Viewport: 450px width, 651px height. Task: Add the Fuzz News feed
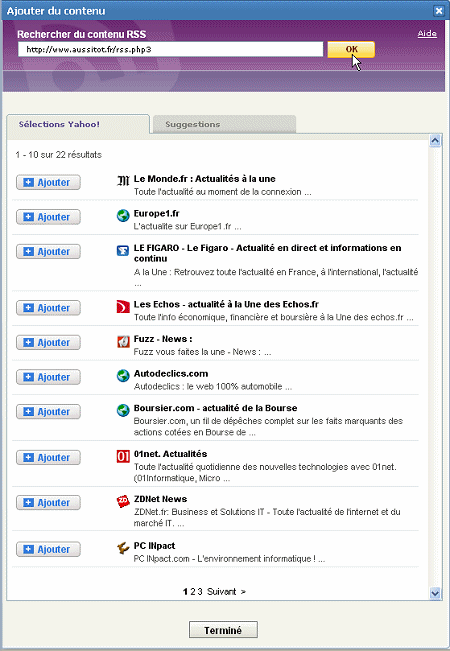point(48,342)
